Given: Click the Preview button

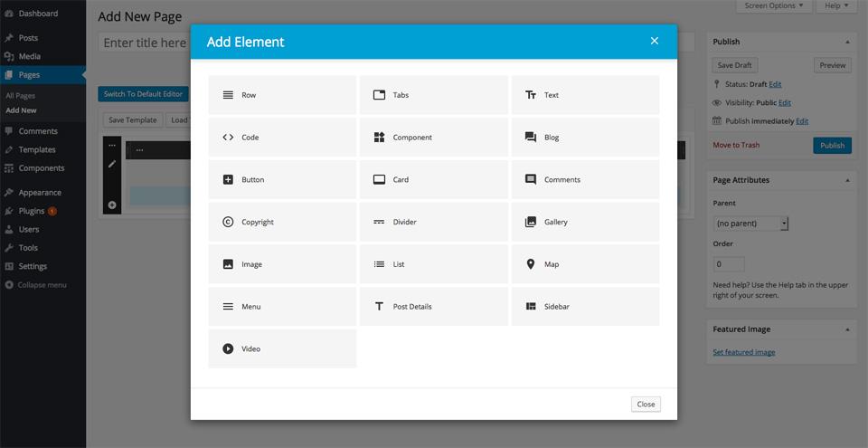Looking at the screenshot, I should [833, 65].
